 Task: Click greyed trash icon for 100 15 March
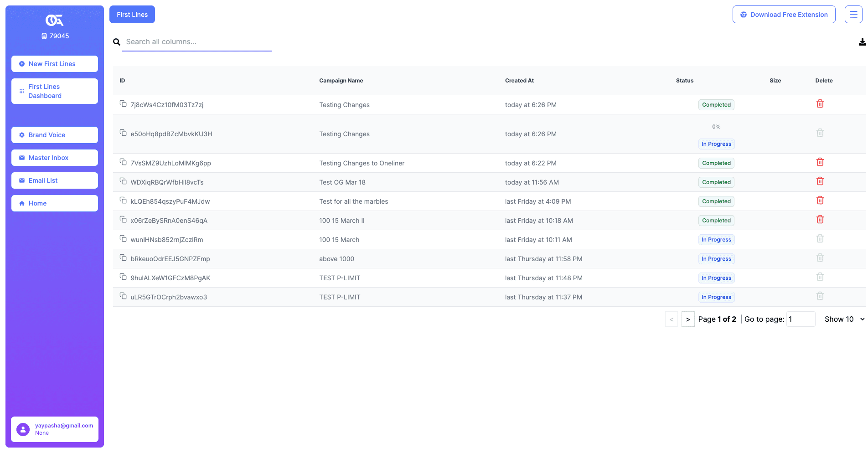820,238
